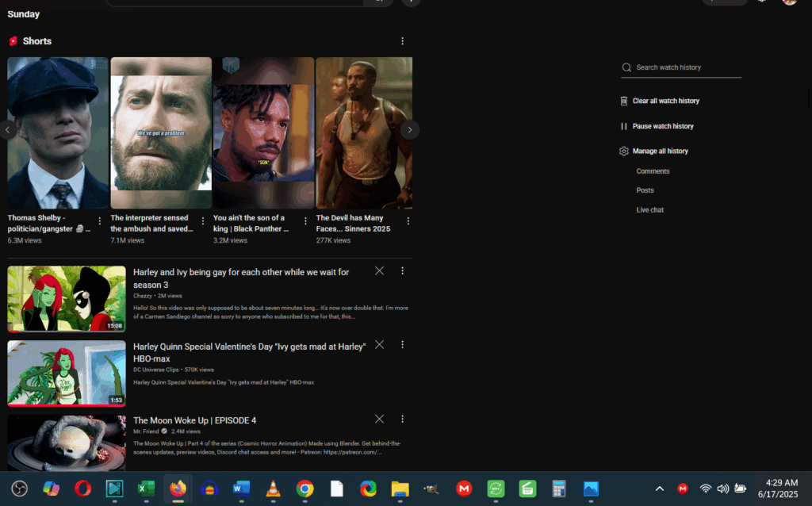Image resolution: width=812 pixels, height=506 pixels.
Task: Open more options for The Devil has Many Faces short
Action: pyautogui.click(x=408, y=221)
